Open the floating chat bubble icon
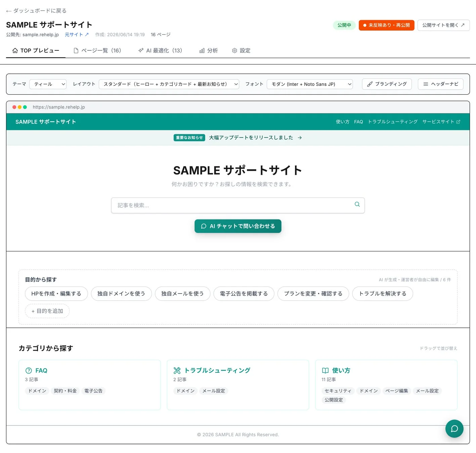This screenshot has width=476, height=453. 454,429
